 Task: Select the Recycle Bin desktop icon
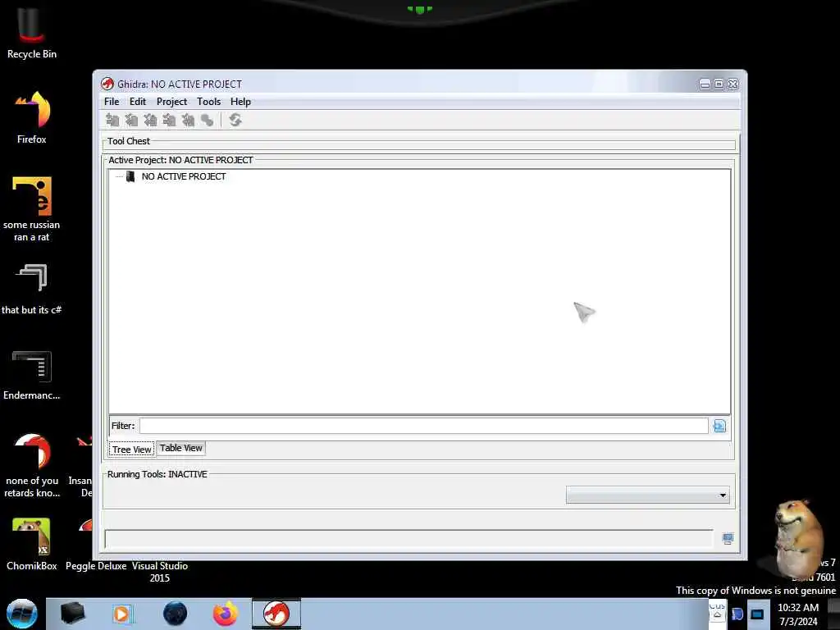pos(32,33)
